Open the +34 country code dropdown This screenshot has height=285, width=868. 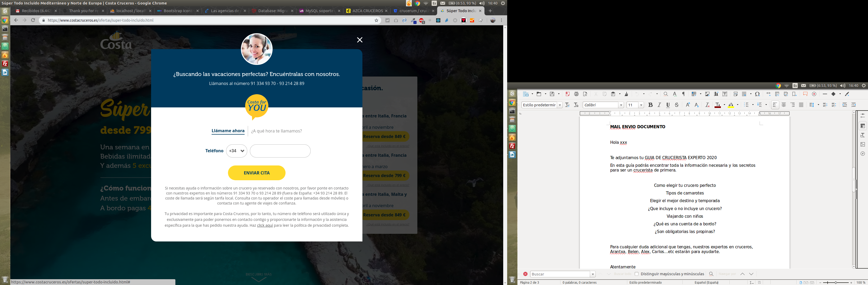(x=236, y=151)
